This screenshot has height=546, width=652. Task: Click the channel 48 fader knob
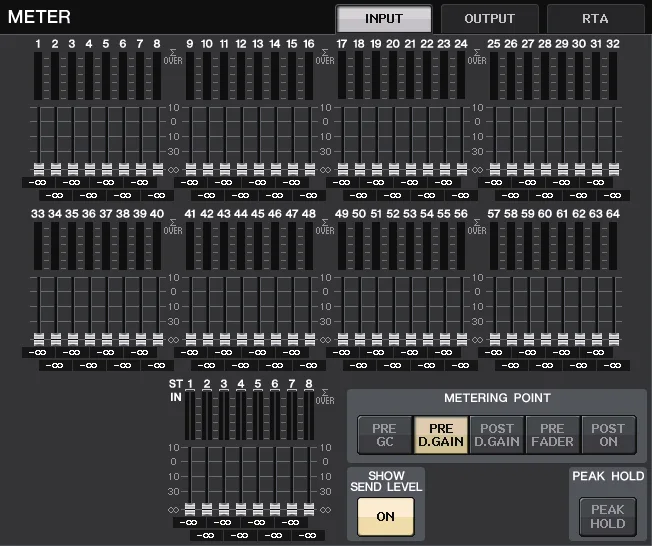click(309, 340)
